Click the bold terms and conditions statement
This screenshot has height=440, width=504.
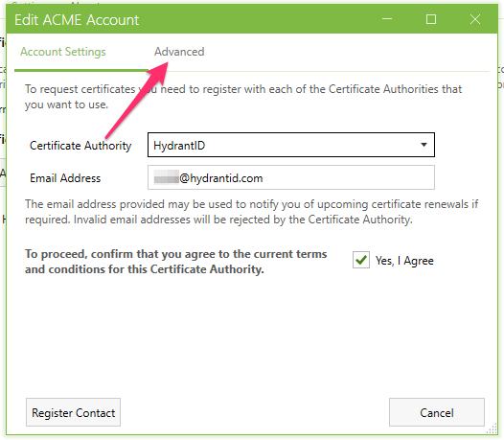(x=175, y=262)
